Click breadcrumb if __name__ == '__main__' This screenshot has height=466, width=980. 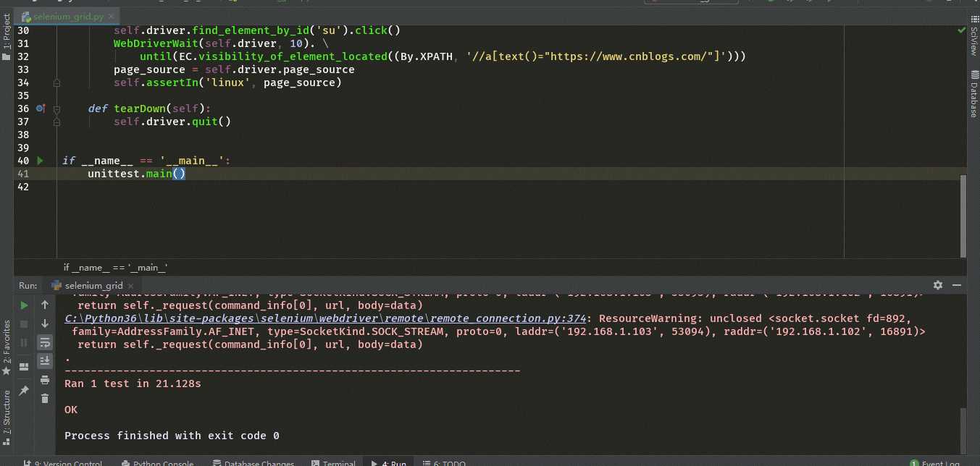pyautogui.click(x=116, y=268)
